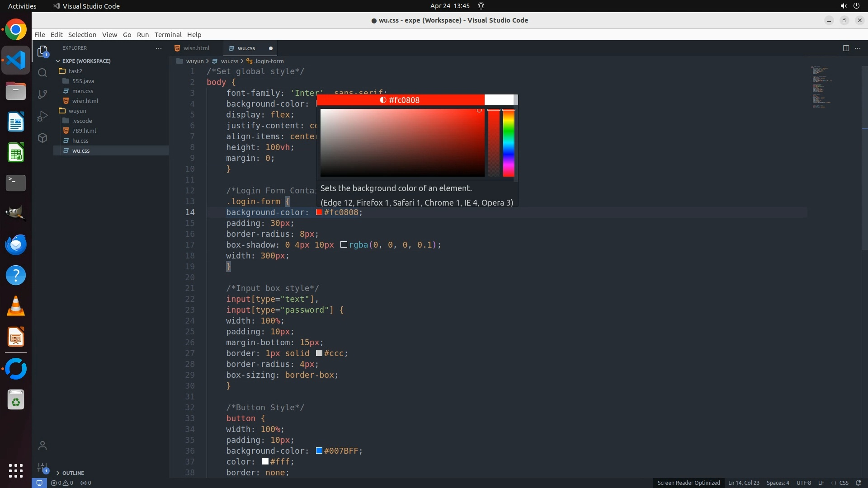Click the Spaces: 4 indentation button
The height and width of the screenshot is (488, 868).
[778, 483]
